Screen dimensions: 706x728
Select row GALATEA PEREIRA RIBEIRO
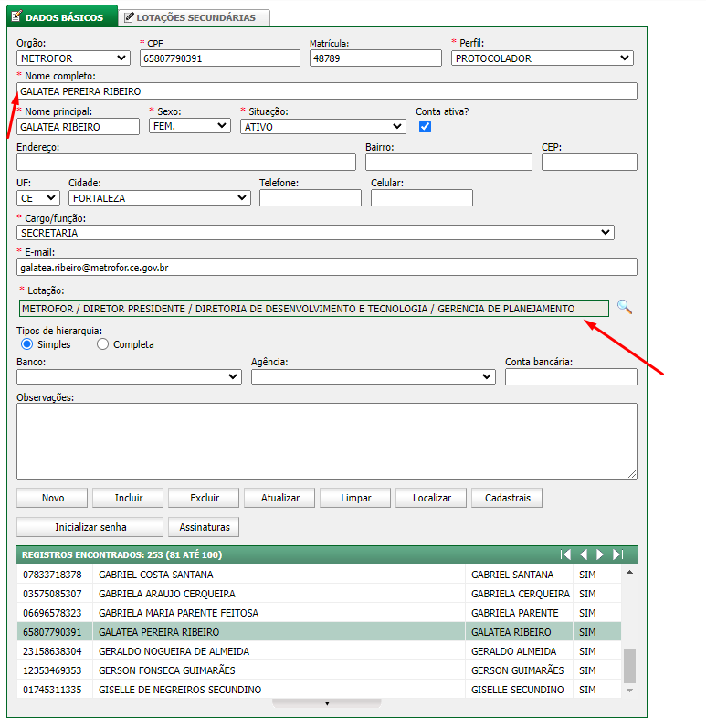tap(319, 632)
